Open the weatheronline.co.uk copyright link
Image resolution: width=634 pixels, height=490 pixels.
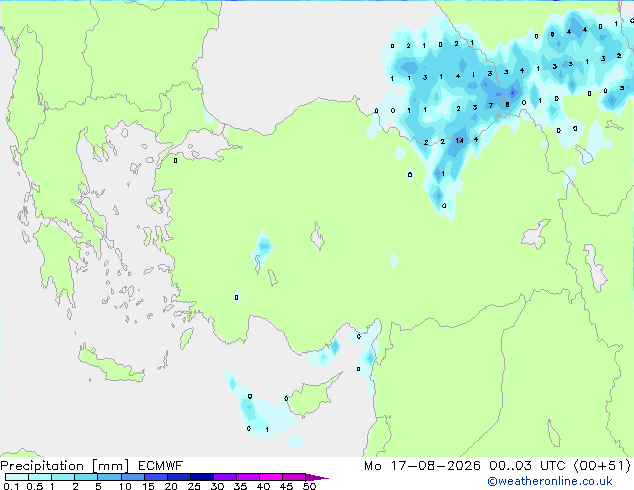pos(550,481)
